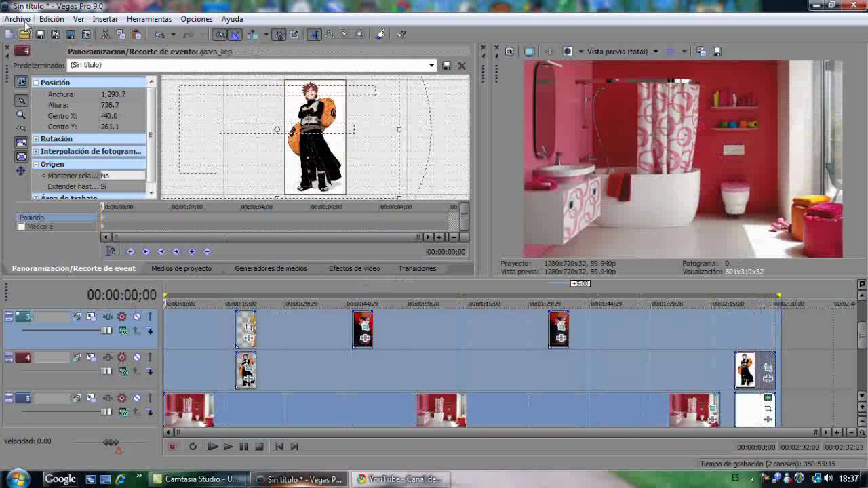Switch to Efectos de vídeo tab
This screenshot has width=868, height=488.
[354, 268]
